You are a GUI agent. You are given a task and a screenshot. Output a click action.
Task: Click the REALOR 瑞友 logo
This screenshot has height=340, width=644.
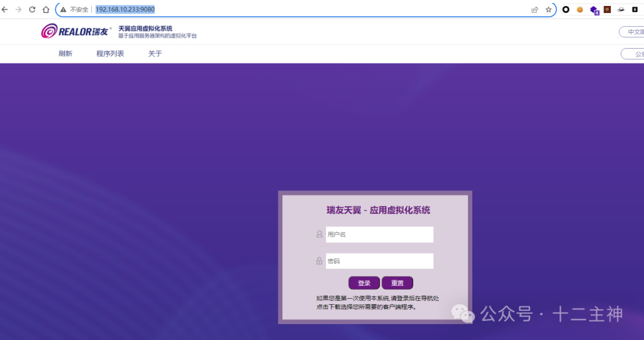(x=76, y=31)
